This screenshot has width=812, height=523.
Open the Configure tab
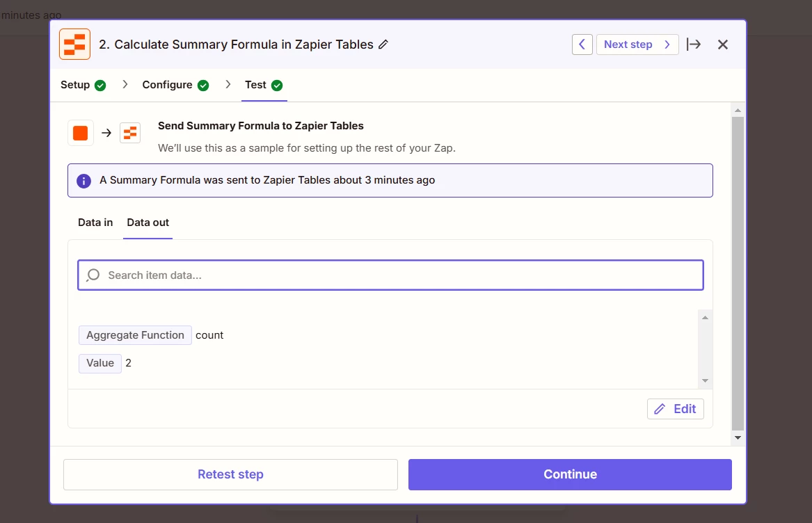(x=175, y=85)
